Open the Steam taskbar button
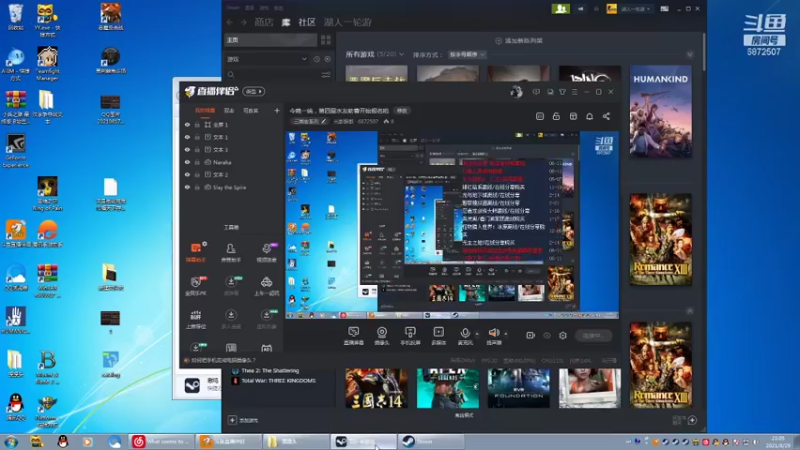This screenshot has height=450, width=800. click(x=431, y=441)
